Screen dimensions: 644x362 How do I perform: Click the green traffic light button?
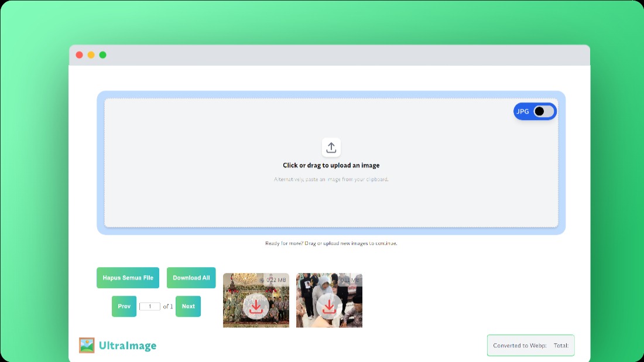pos(103,54)
